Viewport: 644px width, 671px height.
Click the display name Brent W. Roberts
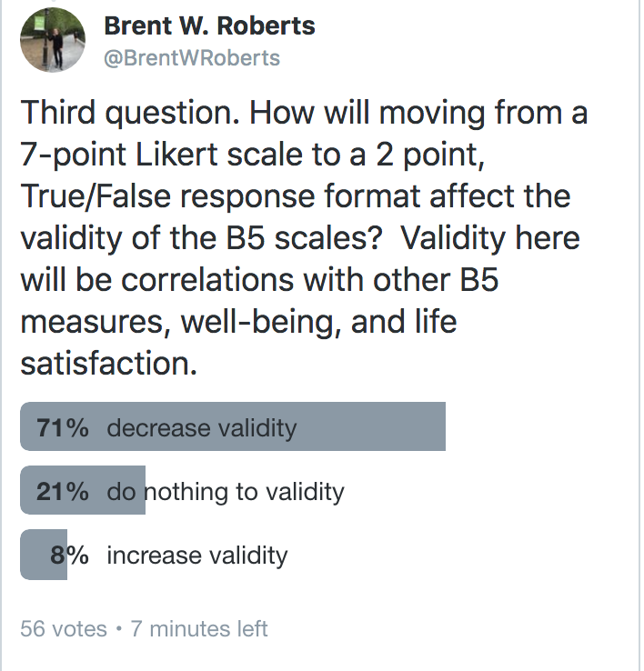pyautogui.click(x=210, y=25)
